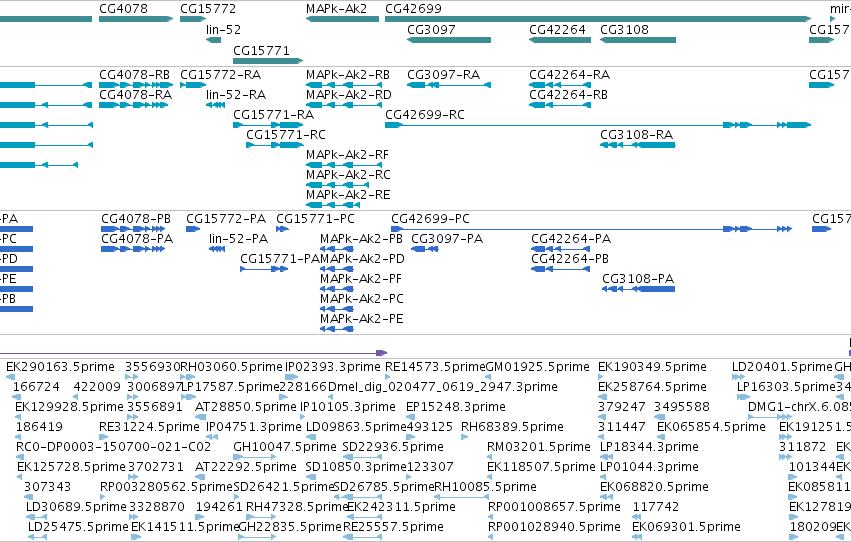Select EST LD25475.5prime
This screenshot has width=851, height=542.
pos(78,527)
